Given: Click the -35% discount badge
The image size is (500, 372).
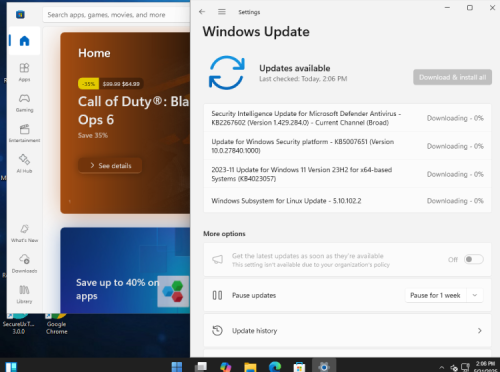Looking at the screenshot, I should pyautogui.click(x=88, y=84).
